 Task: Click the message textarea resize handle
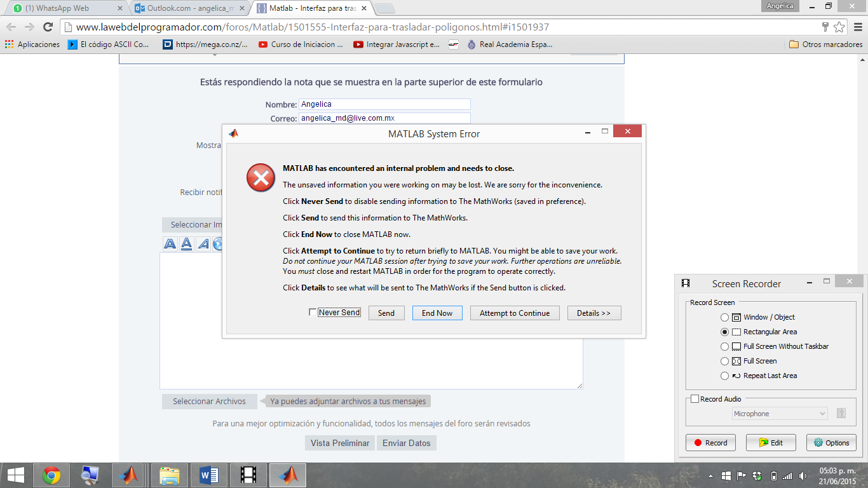(x=579, y=385)
